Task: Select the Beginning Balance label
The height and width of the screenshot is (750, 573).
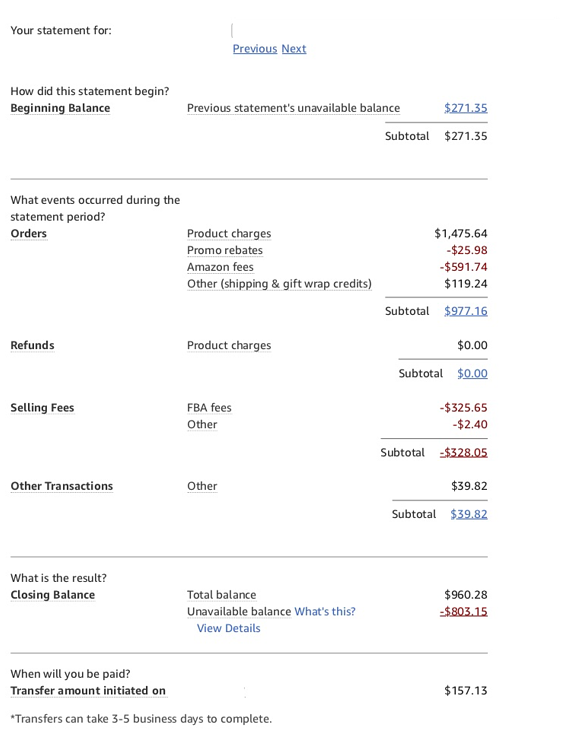Action: coord(60,108)
